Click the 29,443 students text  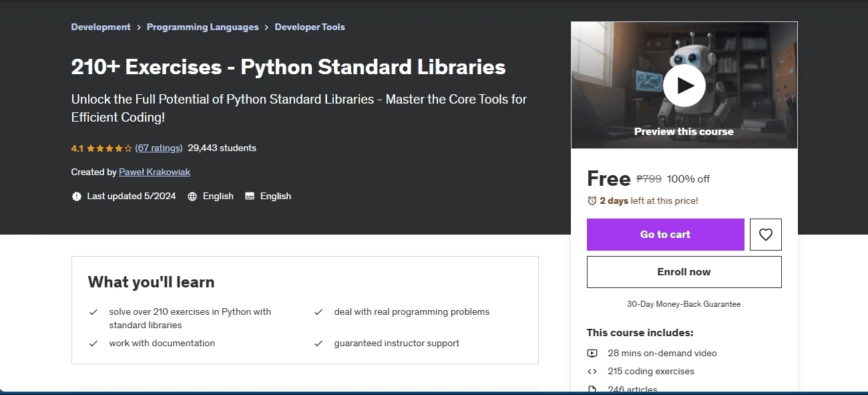(x=222, y=148)
